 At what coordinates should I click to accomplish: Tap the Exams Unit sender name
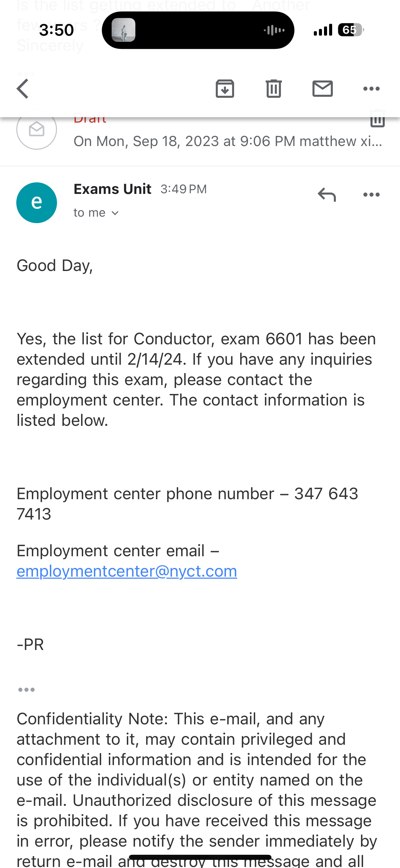[x=112, y=189]
